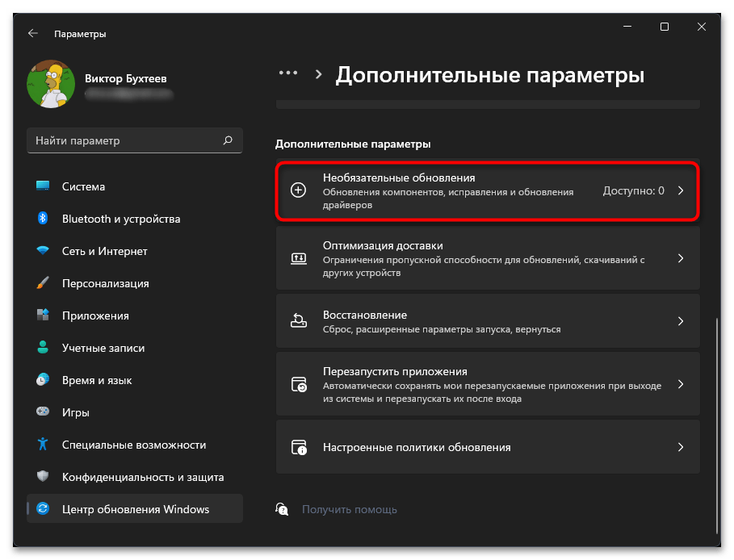Minimize the Параметры window
734x560 pixels.
pyautogui.click(x=627, y=27)
